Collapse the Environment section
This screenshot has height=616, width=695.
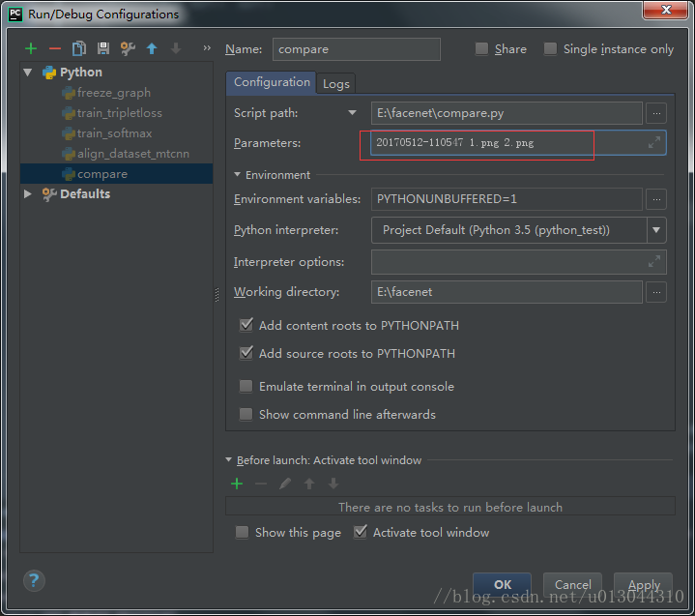237,175
